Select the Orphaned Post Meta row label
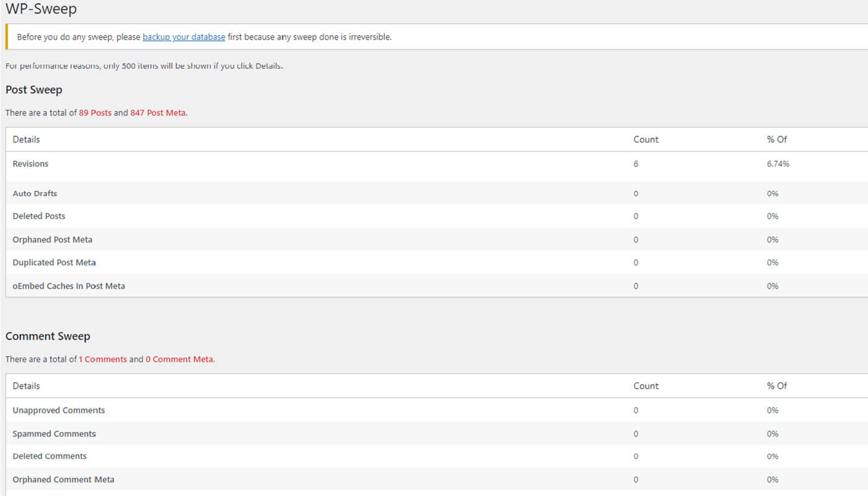Image resolution: width=868 pixels, height=496 pixels. click(x=52, y=239)
